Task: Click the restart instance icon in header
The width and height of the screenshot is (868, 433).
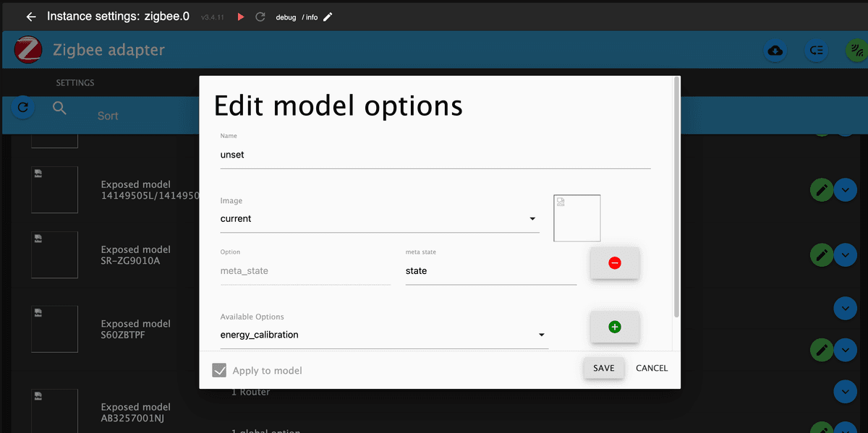Action: pos(260,17)
